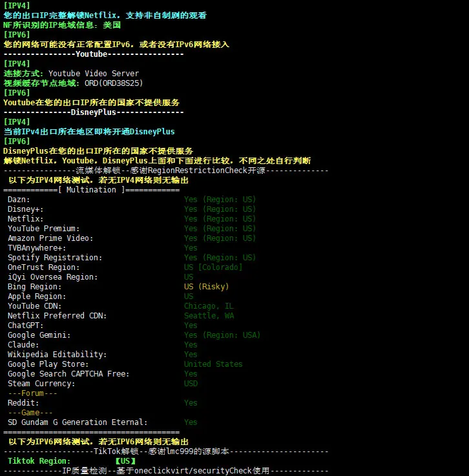
Task: Click the 'Disney+:' row label
Action: pyautogui.click(x=25, y=209)
